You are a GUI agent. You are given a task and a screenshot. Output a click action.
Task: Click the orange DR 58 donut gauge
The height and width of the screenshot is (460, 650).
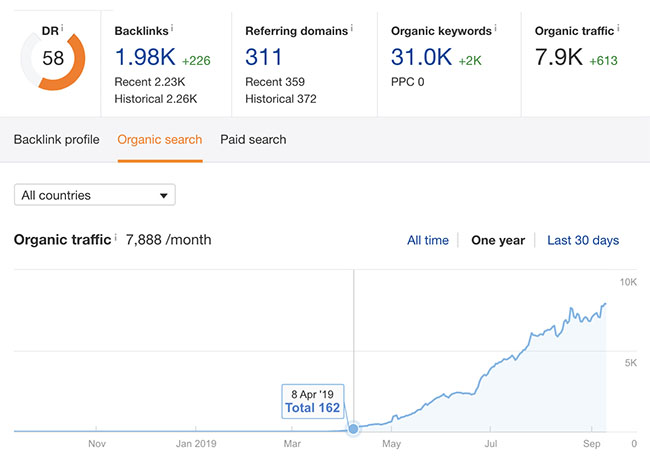tap(53, 59)
